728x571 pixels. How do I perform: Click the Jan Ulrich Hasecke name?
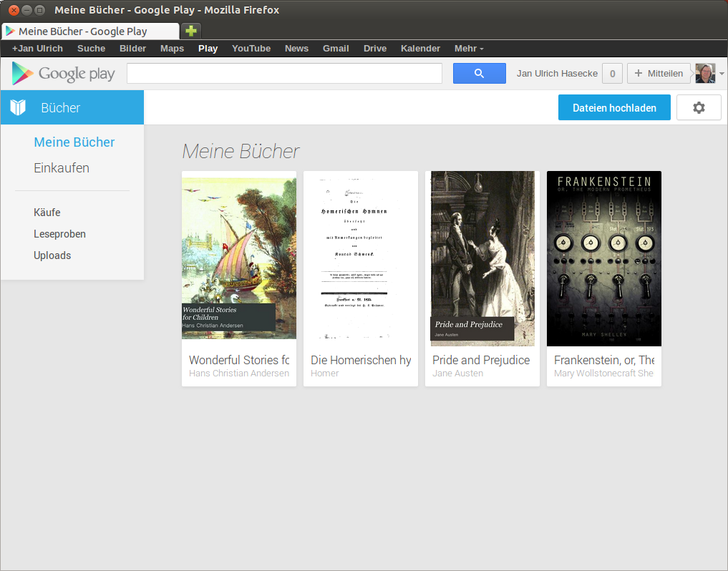(x=557, y=74)
